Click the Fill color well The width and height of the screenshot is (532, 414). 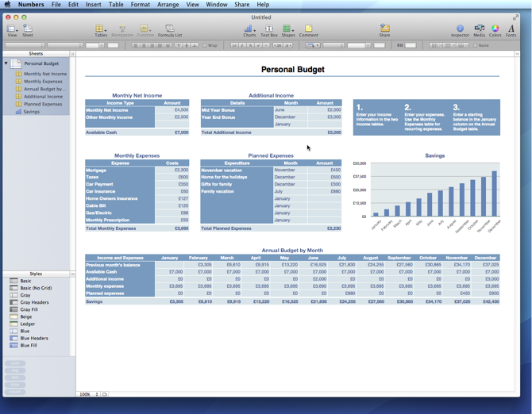[411, 45]
